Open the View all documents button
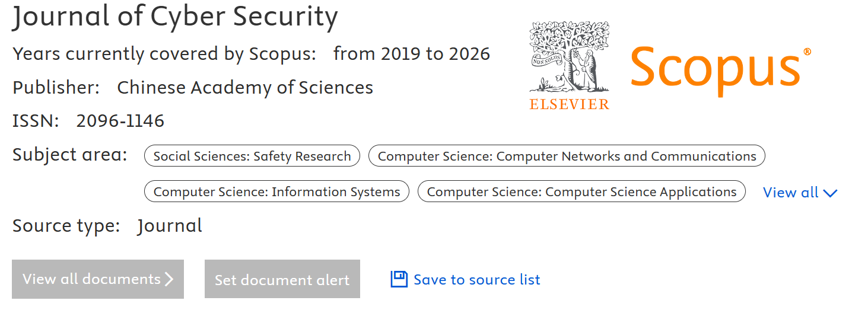Screen dimensions: 868x310 point(97,279)
